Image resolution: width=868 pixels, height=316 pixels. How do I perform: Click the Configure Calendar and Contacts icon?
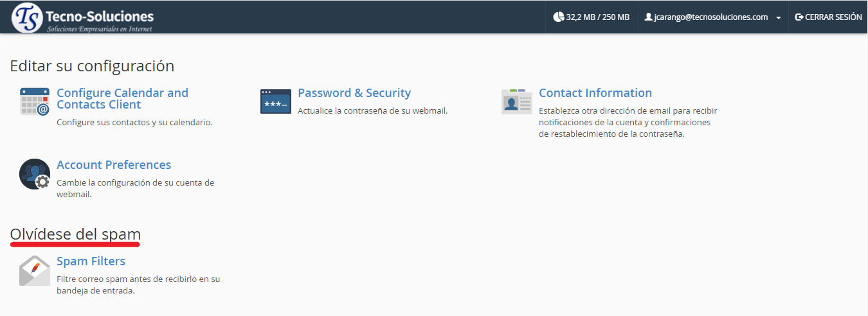click(x=35, y=102)
